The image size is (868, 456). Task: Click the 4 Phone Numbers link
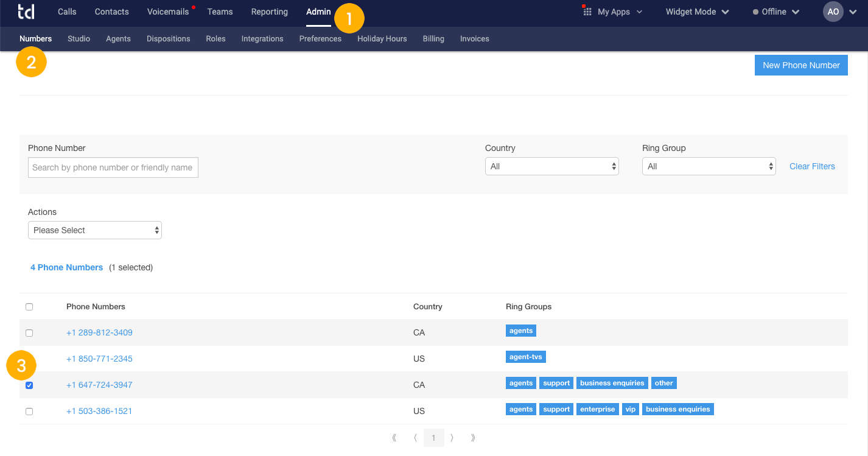66,267
